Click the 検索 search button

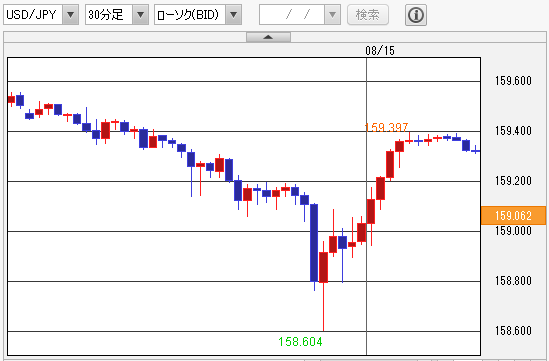(368, 15)
